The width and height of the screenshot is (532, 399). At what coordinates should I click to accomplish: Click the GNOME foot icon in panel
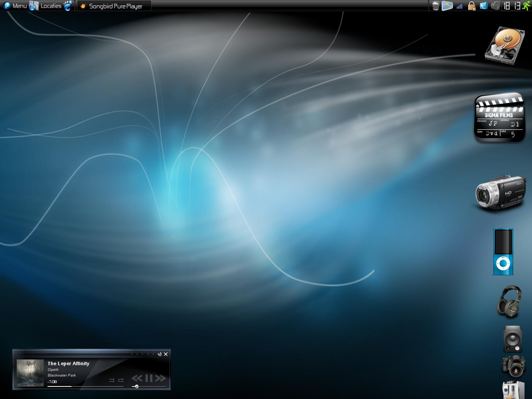point(68,6)
